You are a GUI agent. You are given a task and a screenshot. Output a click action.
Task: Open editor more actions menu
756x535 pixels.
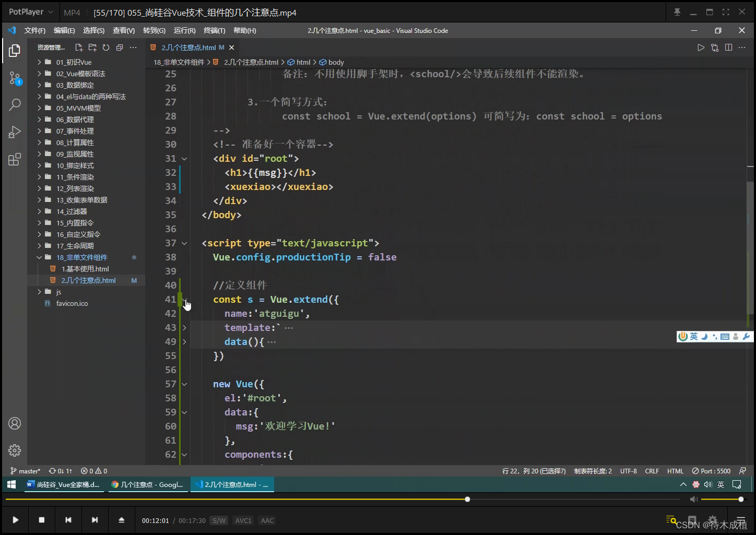(x=742, y=47)
